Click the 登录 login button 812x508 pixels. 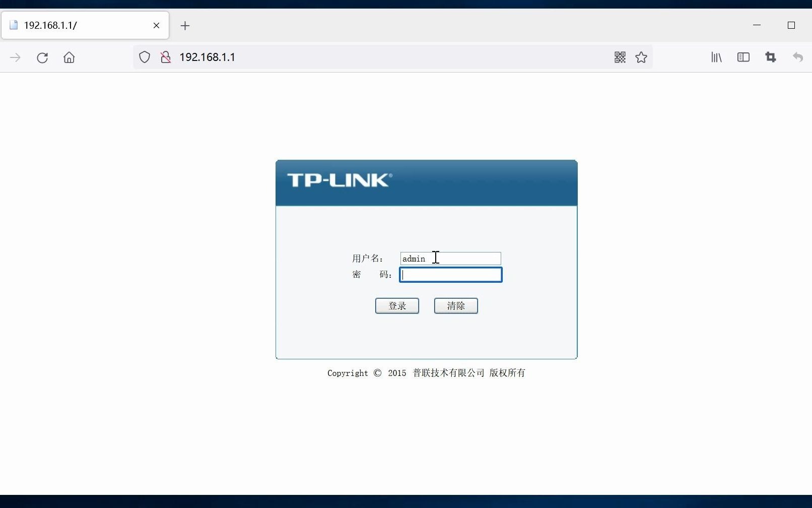click(397, 306)
